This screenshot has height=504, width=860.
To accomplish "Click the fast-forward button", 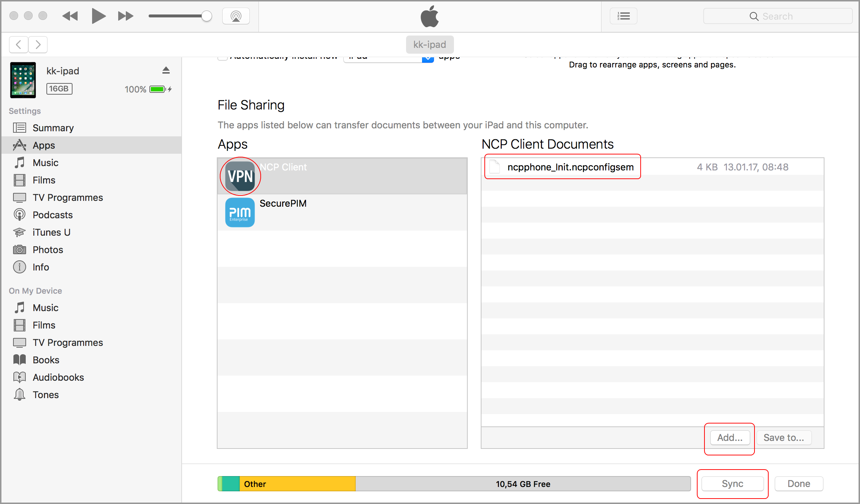I will 125,16.
